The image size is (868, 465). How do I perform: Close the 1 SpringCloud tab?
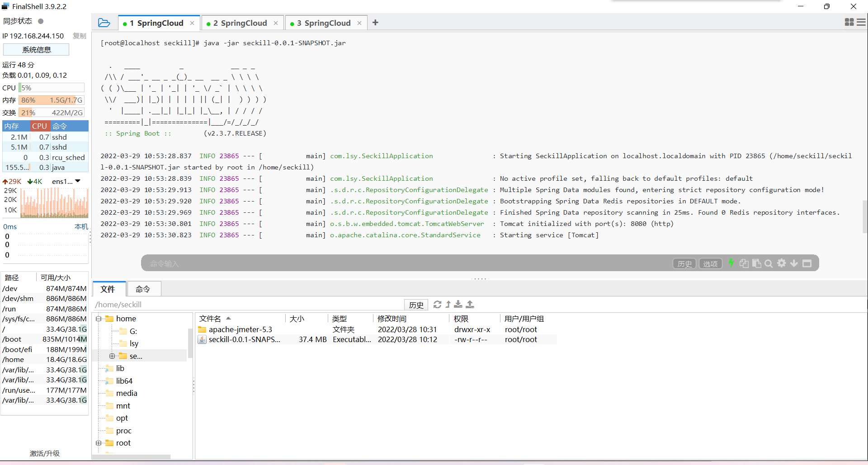coord(192,23)
